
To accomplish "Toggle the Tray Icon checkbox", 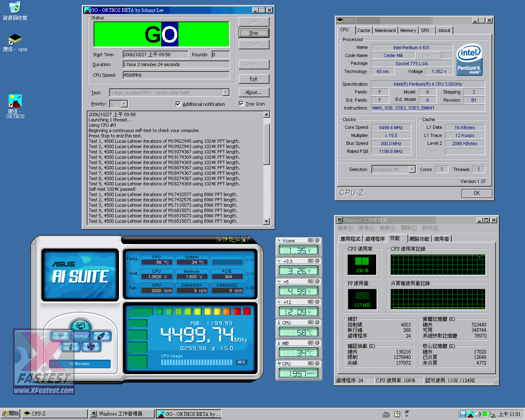I will tap(241, 104).
